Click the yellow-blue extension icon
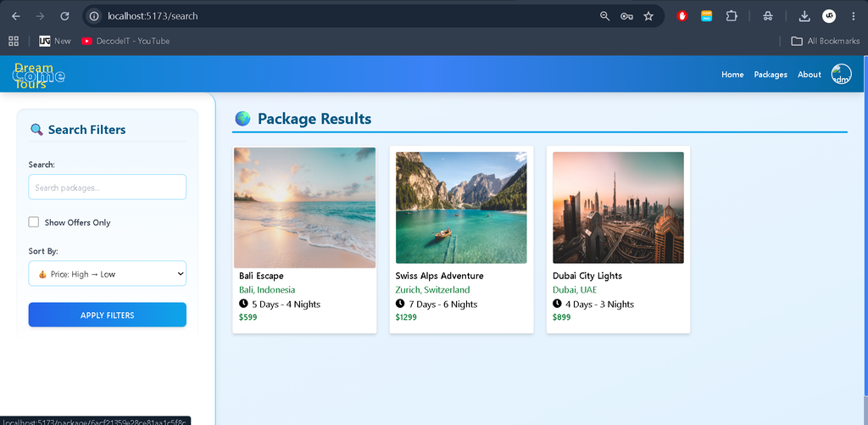 coord(706,16)
